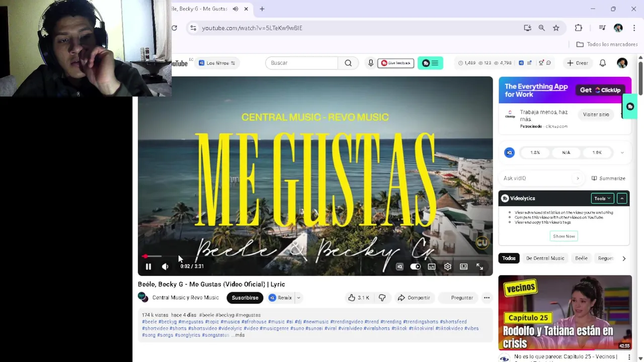Click the #beele hashtag in description
Image resolution: width=644 pixels, height=362 pixels.
(149, 322)
